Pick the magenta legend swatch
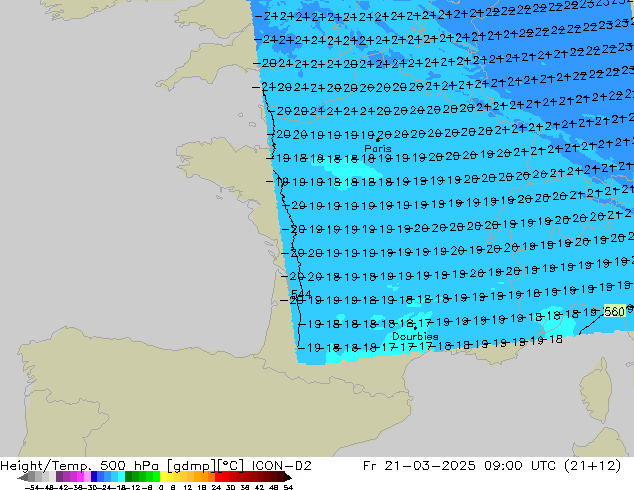Viewport: 634px width, 490px height. (80, 477)
